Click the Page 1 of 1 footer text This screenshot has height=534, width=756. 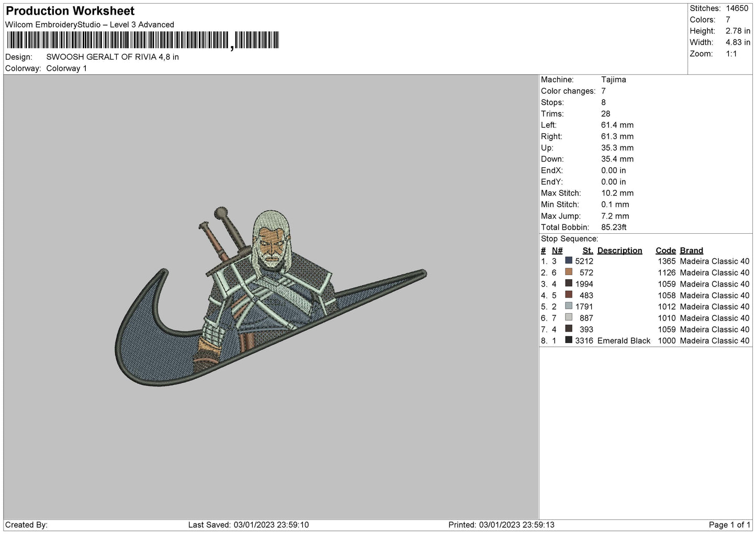pyautogui.click(x=729, y=525)
